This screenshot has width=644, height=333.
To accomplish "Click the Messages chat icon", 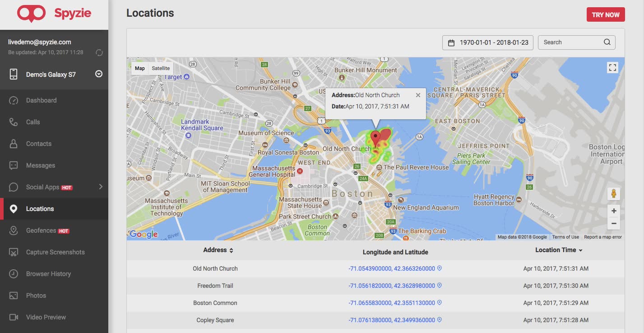I will coord(14,165).
